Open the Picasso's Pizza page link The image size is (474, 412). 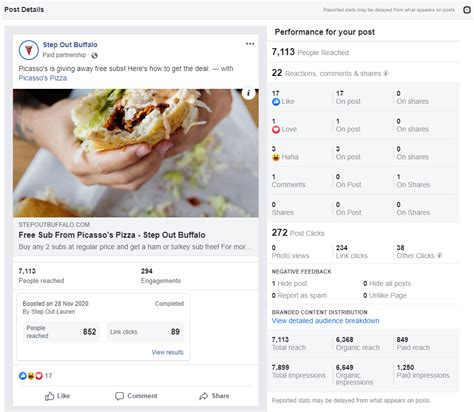pos(43,78)
